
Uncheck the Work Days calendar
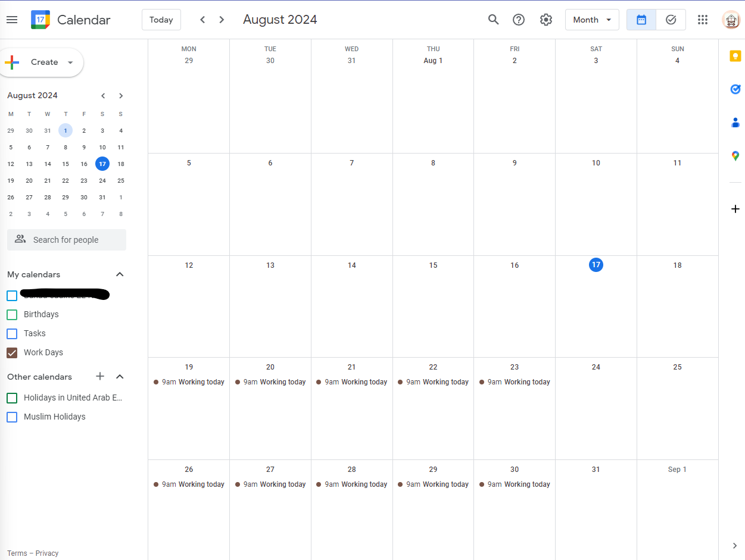click(12, 352)
